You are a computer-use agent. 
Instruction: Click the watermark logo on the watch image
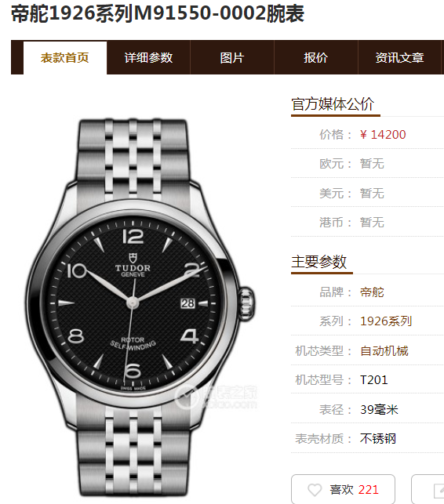tap(217, 397)
